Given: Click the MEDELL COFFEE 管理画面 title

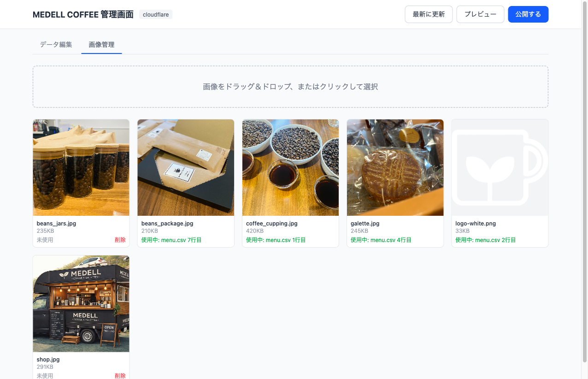Looking at the screenshot, I should coord(83,14).
